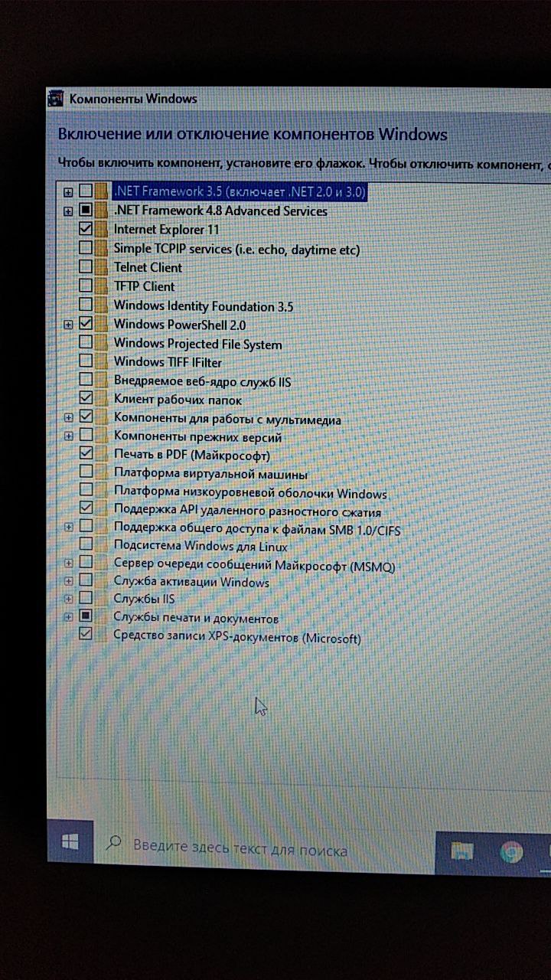The height and width of the screenshot is (980, 551).
Task: Enable the Платформа виртуальной машины checkbox
Action: tap(86, 472)
